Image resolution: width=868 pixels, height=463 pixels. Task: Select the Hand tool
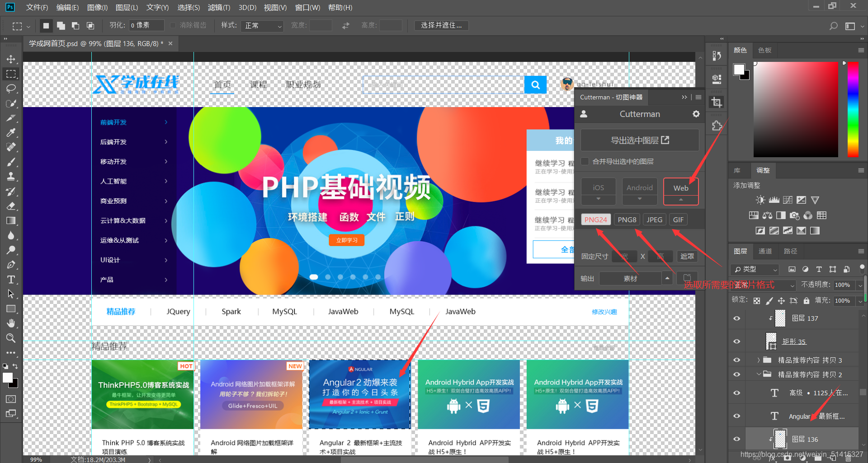[11, 323]
